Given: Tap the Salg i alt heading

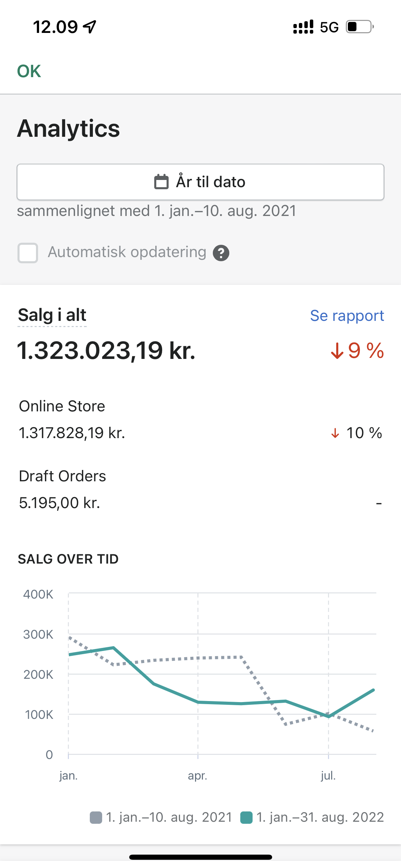Looking at the screenshot, I should (x=52, y=315).
